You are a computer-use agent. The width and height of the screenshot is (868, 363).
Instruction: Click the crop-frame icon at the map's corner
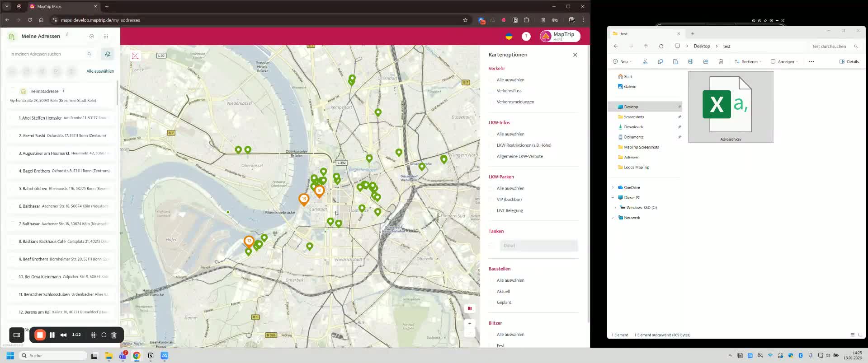[x=135, y=56]
